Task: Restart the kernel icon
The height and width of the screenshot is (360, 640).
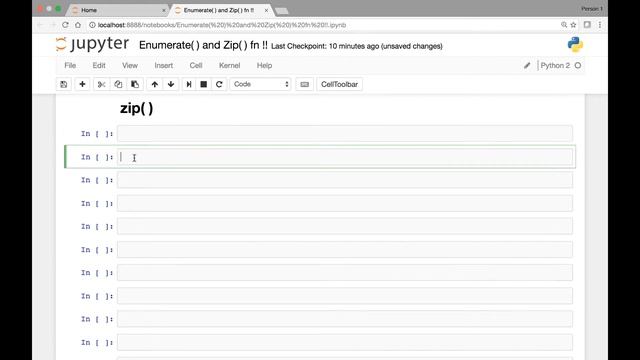Action: (219, 84)
